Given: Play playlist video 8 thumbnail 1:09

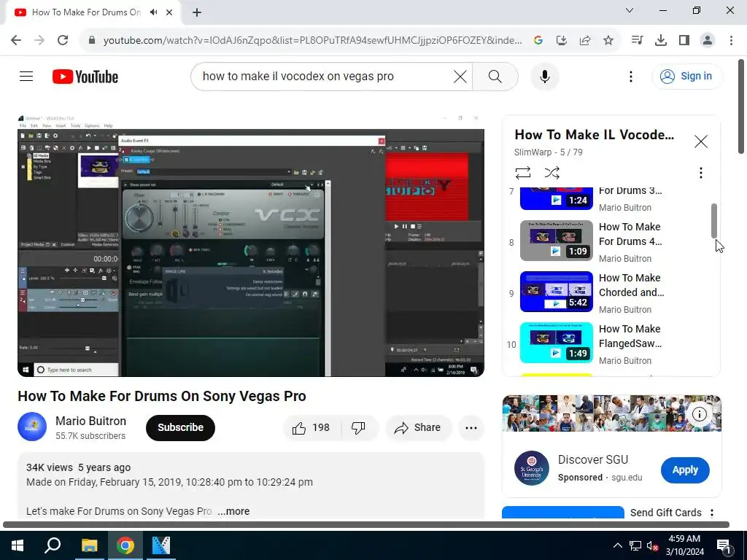Looking at the screenshot, I should coord(557,241).
